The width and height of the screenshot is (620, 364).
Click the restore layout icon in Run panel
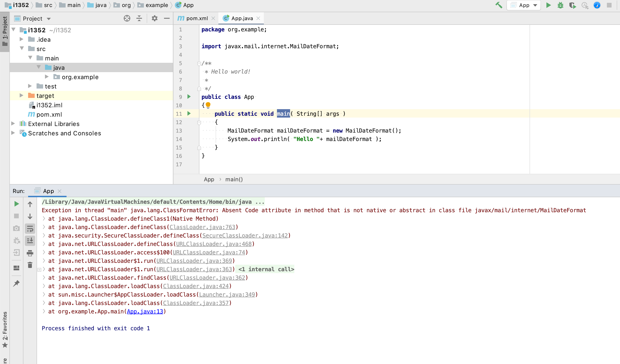point(16,268)
